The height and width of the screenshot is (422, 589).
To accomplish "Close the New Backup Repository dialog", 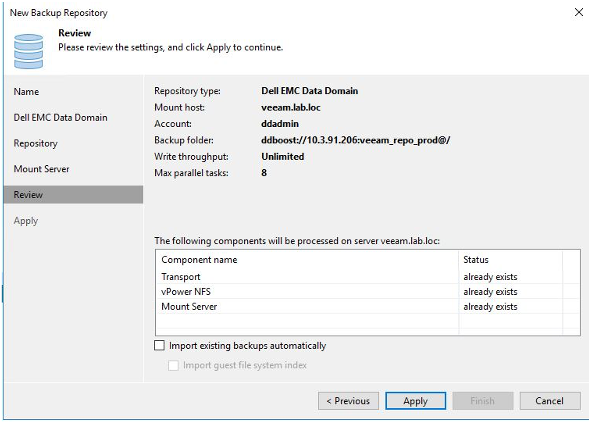I will coord(578,12).
